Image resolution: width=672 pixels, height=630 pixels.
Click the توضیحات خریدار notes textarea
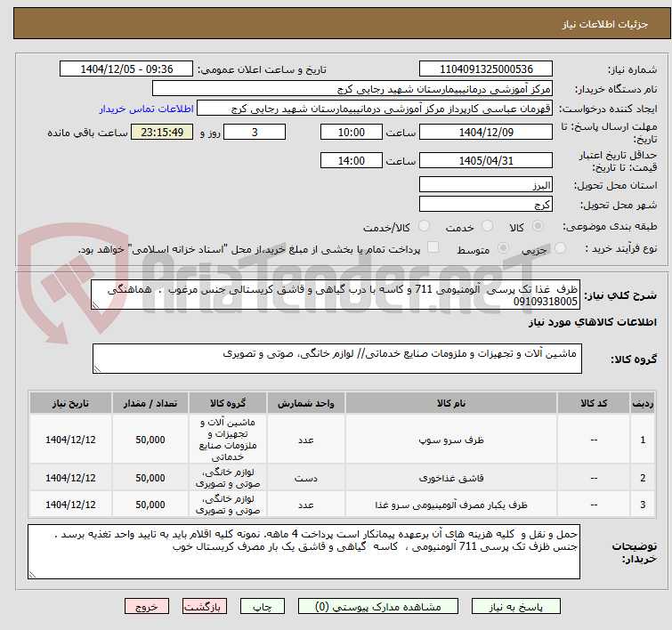tap(304, 552)
